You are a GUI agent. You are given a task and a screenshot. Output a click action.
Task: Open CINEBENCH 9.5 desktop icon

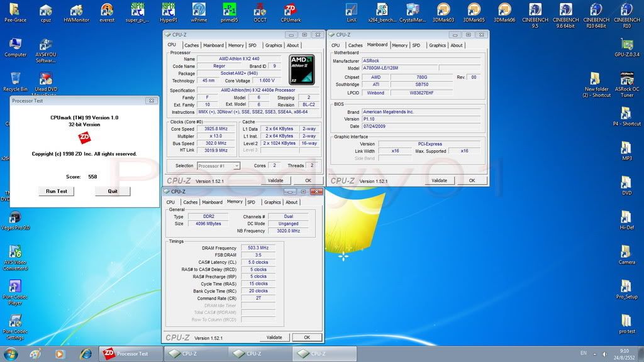pos(535,16)
